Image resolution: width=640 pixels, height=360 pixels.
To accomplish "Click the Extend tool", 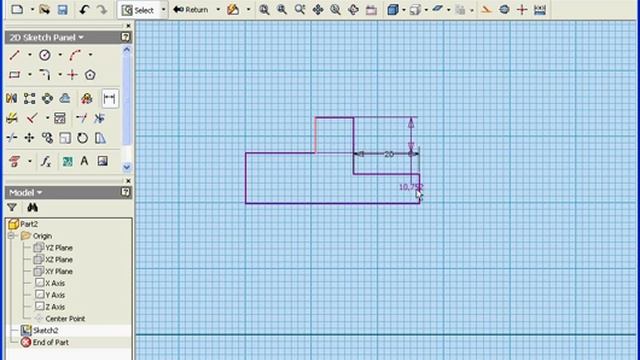I will point(82,118).
